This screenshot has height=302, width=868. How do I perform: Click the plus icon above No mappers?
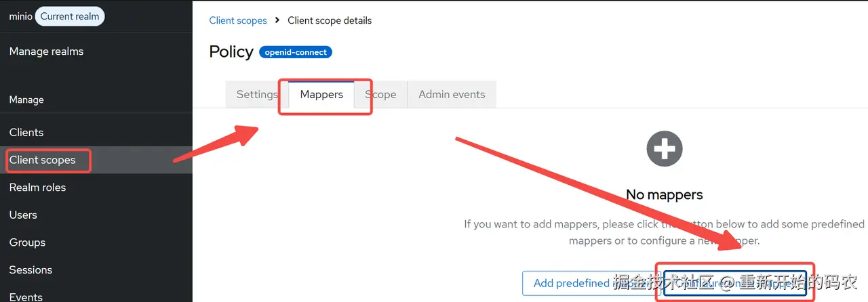click(664, 149)
